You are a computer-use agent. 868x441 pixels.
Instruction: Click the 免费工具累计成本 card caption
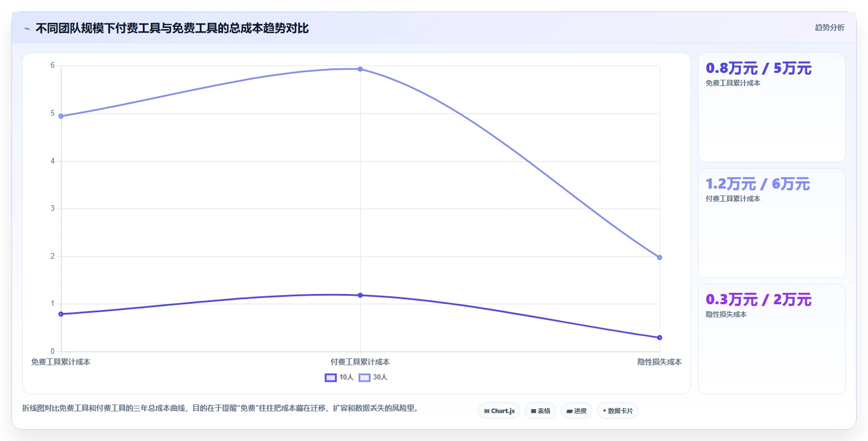pos(733,83)
